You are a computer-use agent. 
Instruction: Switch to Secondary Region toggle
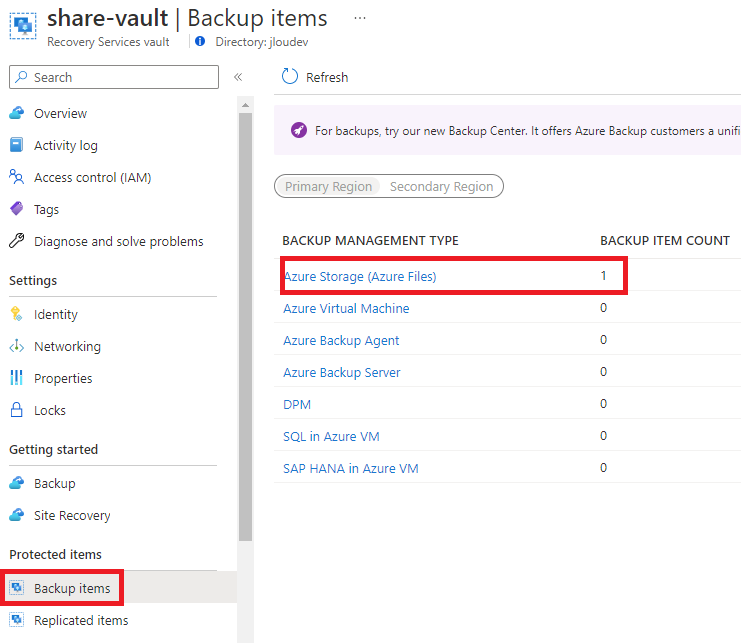(441, 187)
